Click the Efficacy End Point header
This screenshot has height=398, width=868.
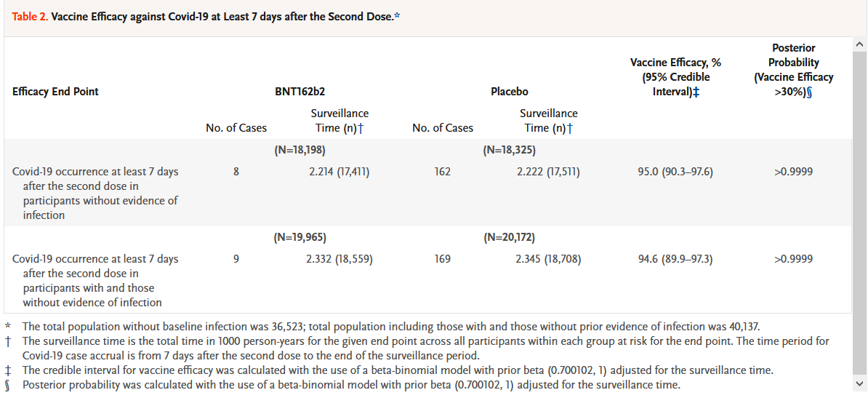click(x=55, y=92)
